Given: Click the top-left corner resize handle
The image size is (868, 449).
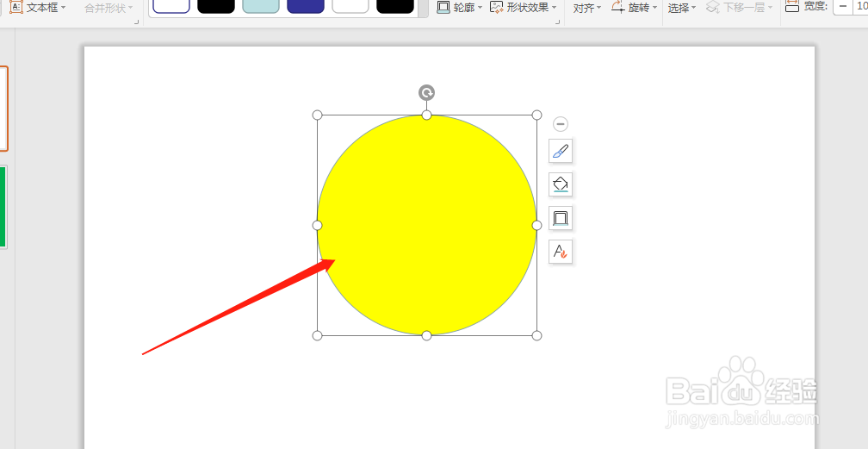Looking at the screenshot, I should (x=317, y=115).
